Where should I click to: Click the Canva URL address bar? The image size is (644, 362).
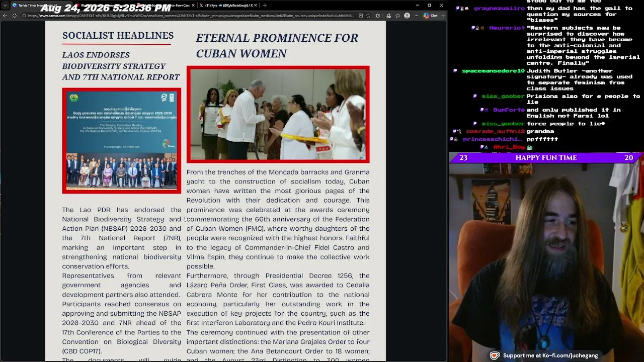[191, 16]
